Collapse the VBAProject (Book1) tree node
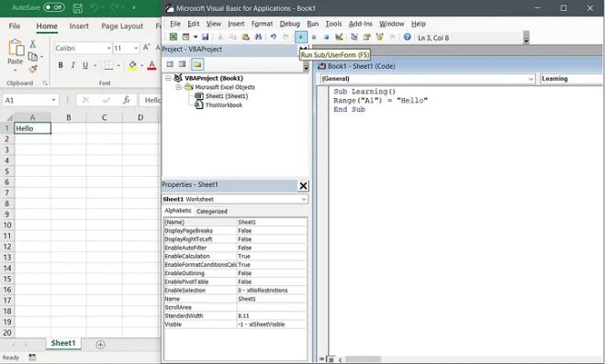Viewport: 605px width, 364px height. (x=168, y=78)
